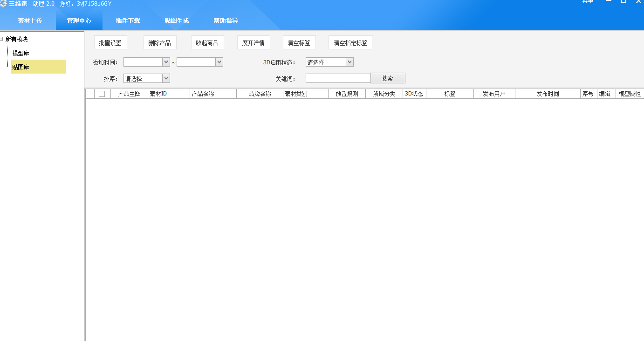Viewport: 644px width, 341px height.
Task: Click the 搜索 button
Action: pyautogui.click(x=388, y=78)
